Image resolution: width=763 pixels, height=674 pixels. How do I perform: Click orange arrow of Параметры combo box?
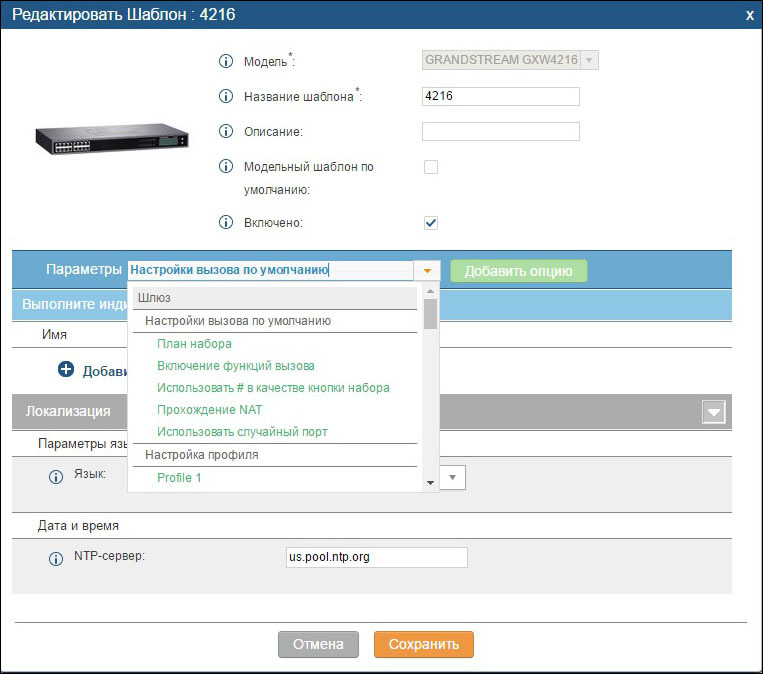[427, 271]
